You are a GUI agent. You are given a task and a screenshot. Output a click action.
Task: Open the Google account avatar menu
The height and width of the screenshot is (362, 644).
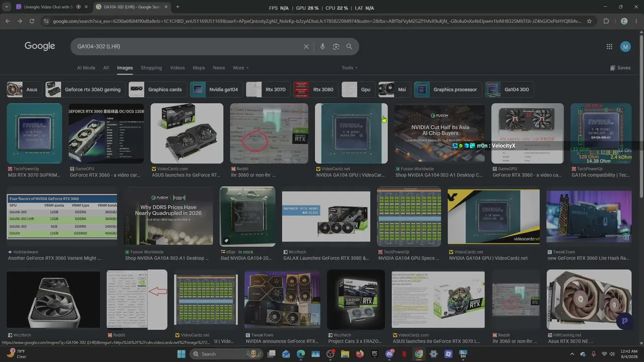pos(625,47)
